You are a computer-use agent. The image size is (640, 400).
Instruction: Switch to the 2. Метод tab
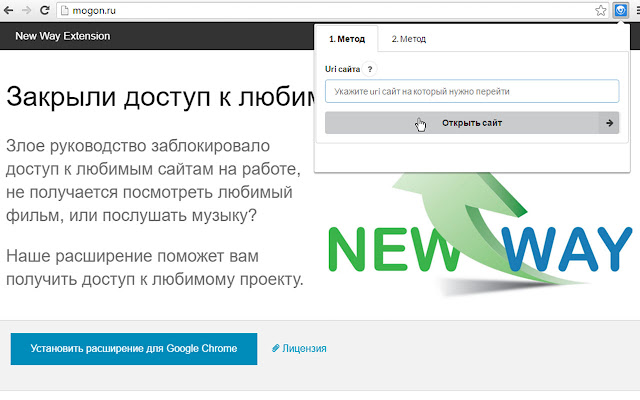[x=409, y=39]
